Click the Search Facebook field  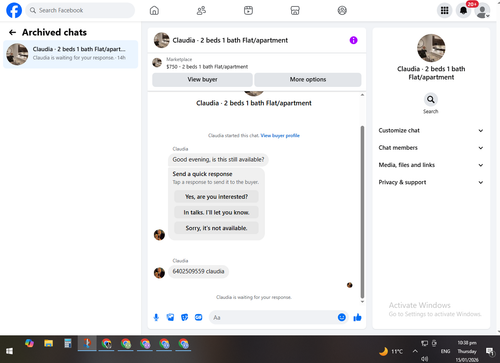80,10
